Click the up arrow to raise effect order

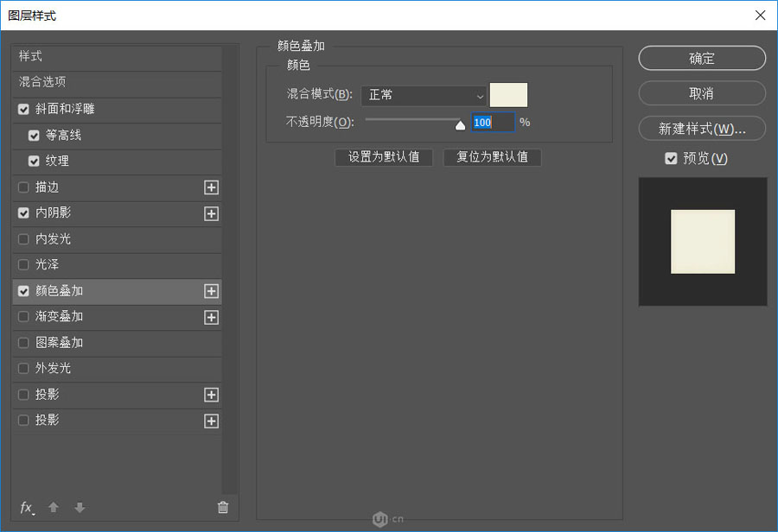click(53, 508)
